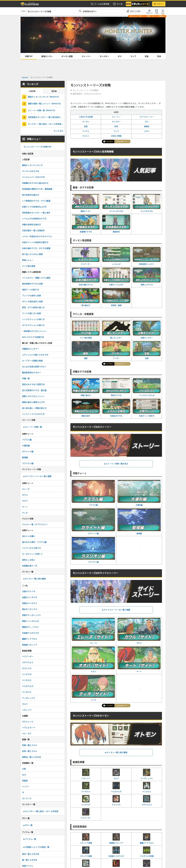The height and width of the screenshot is (868, 186).
Task: Click the ティガレックス monster icon
Action: [x=146, y=772]
